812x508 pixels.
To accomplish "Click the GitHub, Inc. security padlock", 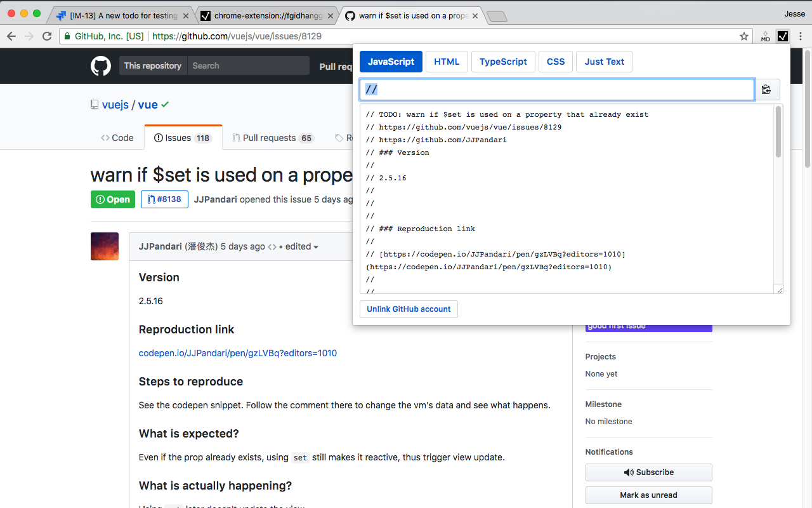I will [x=67, y=36].
